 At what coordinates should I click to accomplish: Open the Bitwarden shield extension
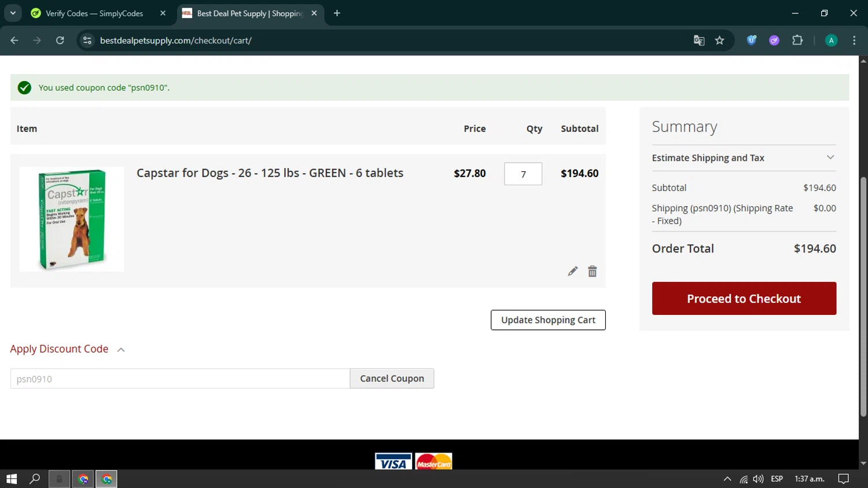tap(752, 41)
